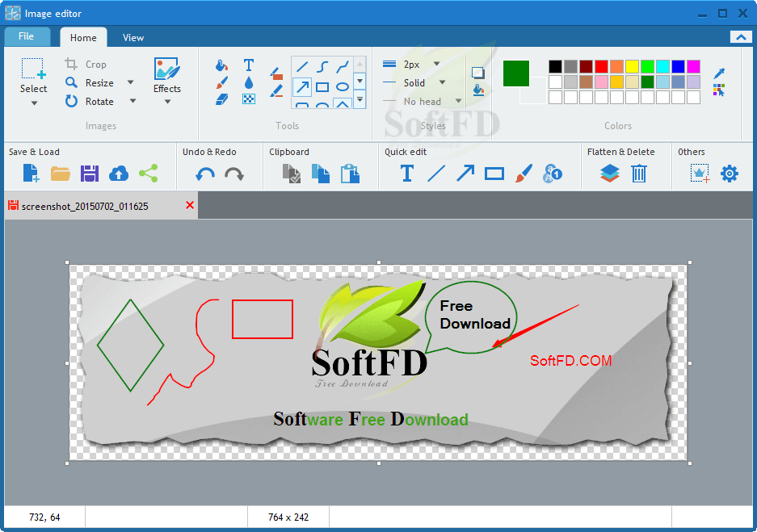This screenshot has height=532, width=757.
Task: Choose the S-curve shape in gallery
Action: pyautogui.click(x=322, y=66)
